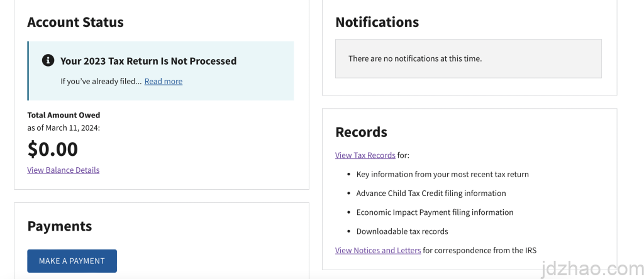The image size is (644, 279).
Task: Click the Total Amount Owed label
Action: (64, 115)
